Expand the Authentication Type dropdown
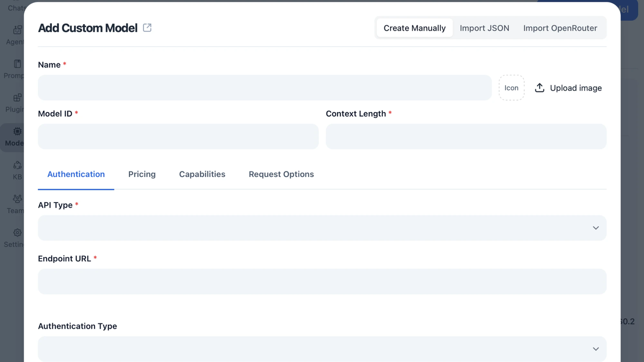The height and width of the screenshot is (362, 644). point(322,349)
